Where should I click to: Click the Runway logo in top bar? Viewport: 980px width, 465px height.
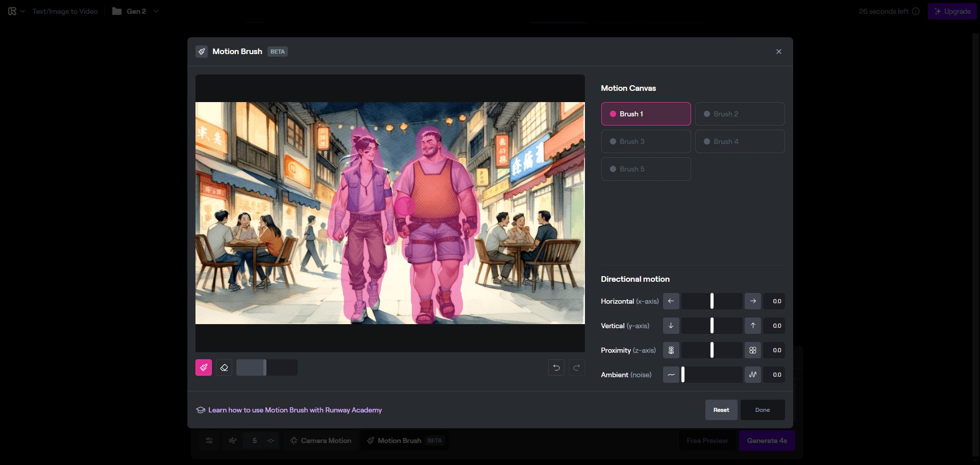click(12, 11)
